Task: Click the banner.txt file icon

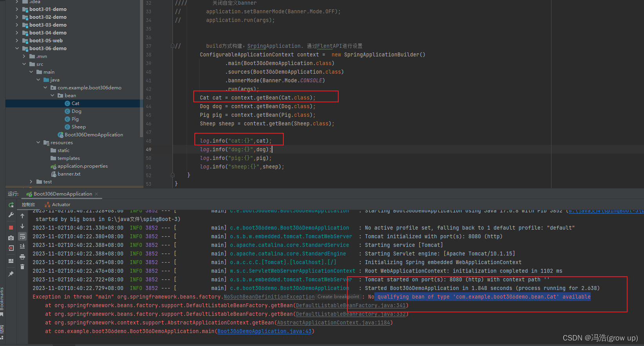Action: point(53,174)
